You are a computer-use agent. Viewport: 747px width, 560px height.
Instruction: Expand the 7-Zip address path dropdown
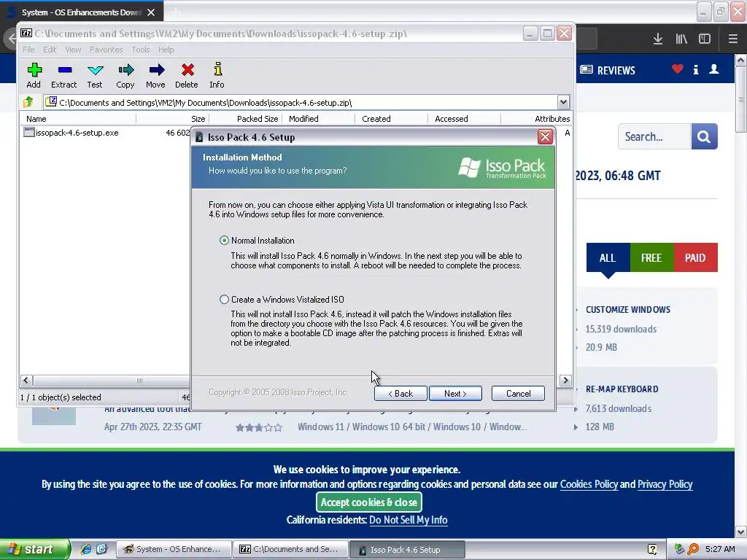[x=563, y=102]
